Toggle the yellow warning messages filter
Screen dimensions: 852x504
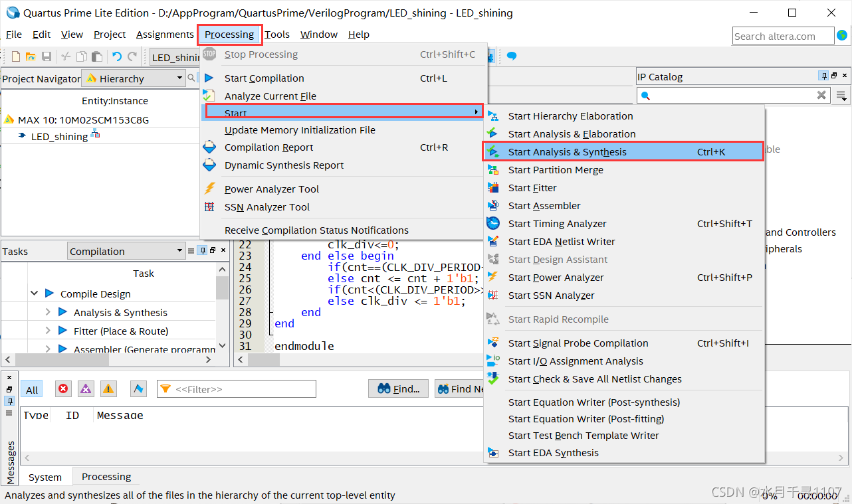coord(108,389)
